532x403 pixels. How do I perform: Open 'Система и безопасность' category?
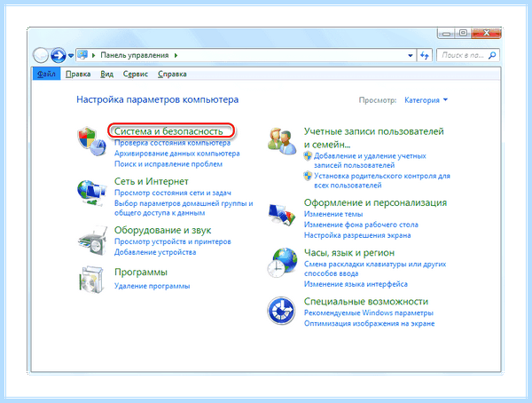[x=168, y=130]
